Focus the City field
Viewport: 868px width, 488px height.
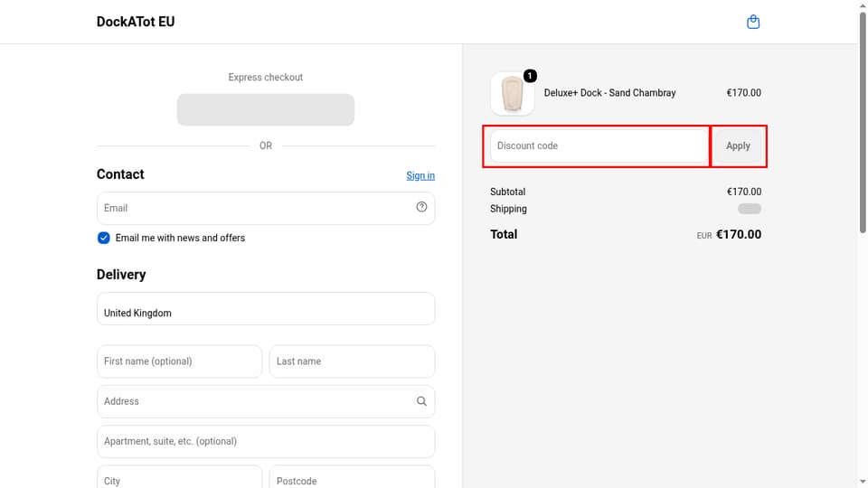point(179,477)
